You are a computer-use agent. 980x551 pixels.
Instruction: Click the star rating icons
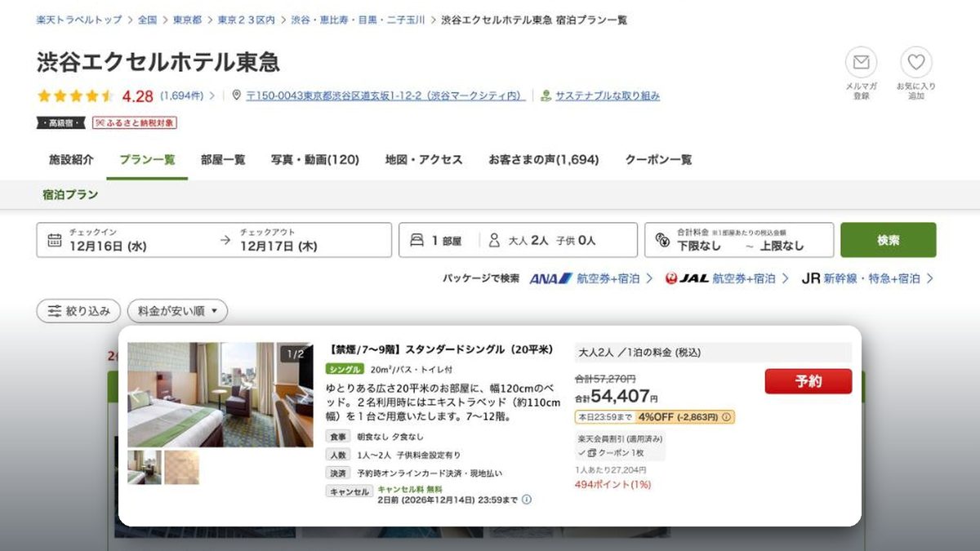pyautogui.click(x=75, y=96)
